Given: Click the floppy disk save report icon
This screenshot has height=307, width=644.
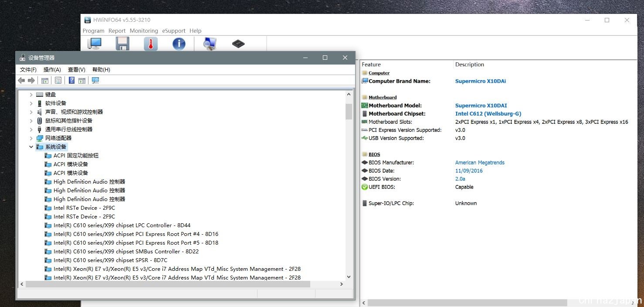Looking at the screenshot, I should point(122,44).
